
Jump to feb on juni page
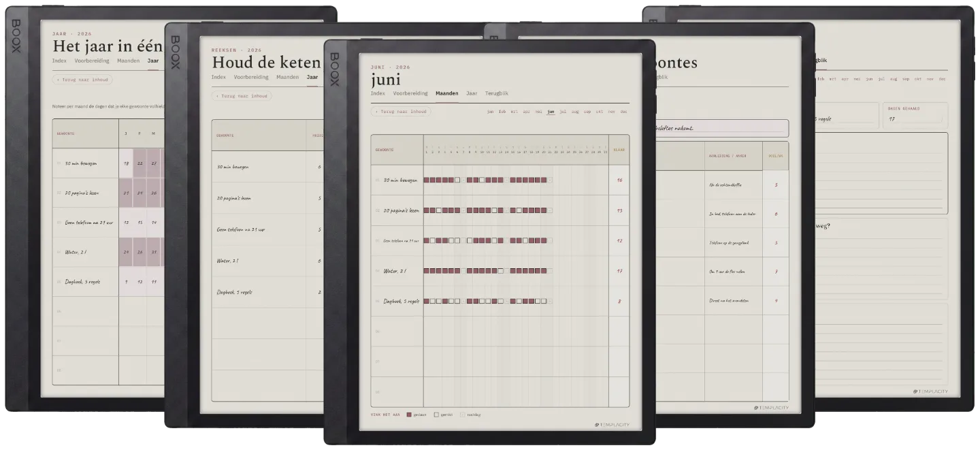coord(502,111)
